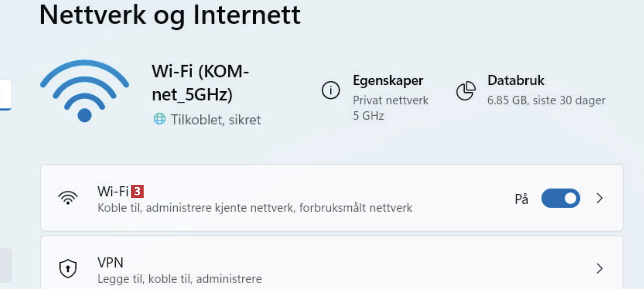Click the Wi-Fi (KOM-net_5GHz) network name

(x=200, y=83)
